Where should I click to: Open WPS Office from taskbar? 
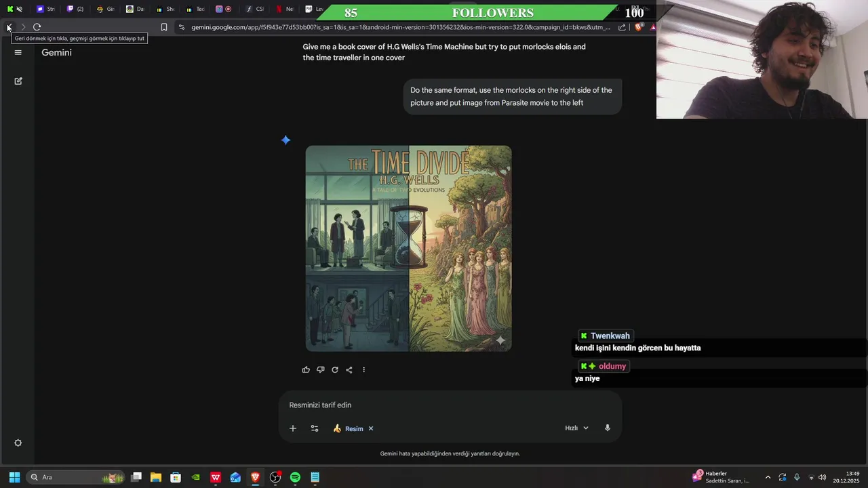point(216,477)
